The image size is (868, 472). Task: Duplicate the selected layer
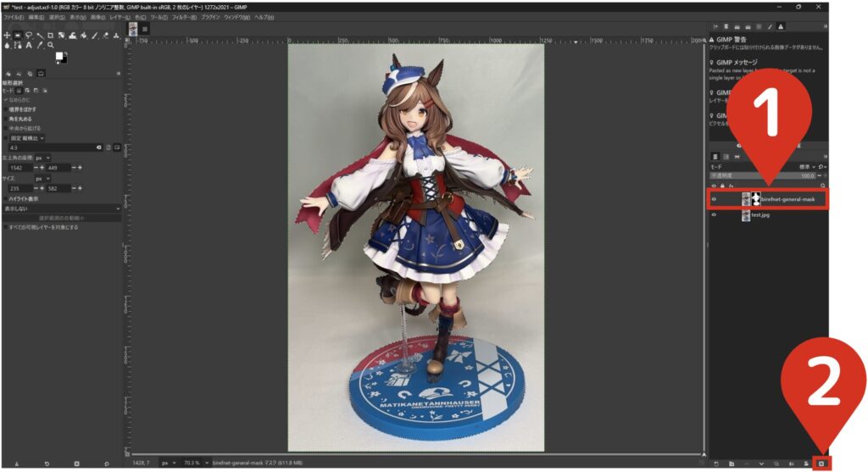pos(776,464)
